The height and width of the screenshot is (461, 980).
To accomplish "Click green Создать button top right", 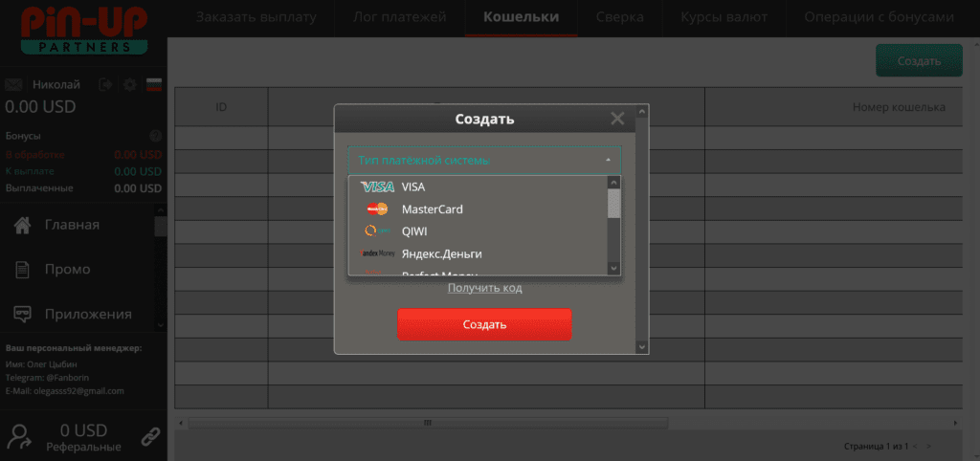I will tap(919, 60).
